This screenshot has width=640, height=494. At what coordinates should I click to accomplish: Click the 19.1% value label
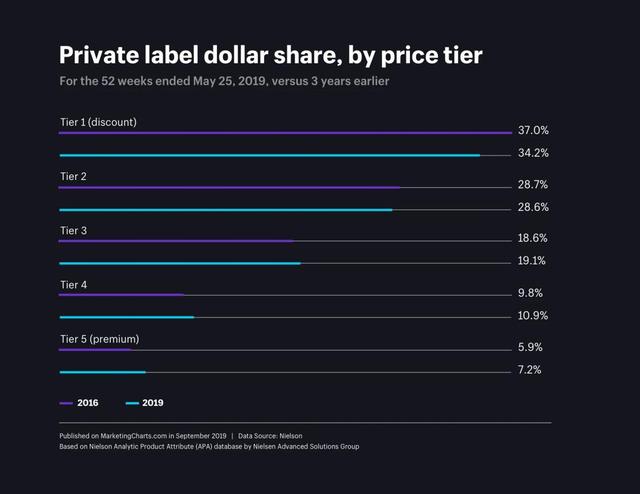pos(533,261)
